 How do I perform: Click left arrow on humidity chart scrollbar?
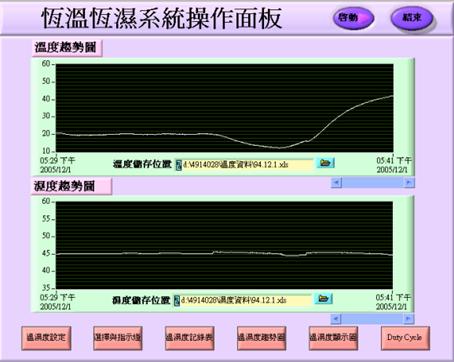pos(336,319)
